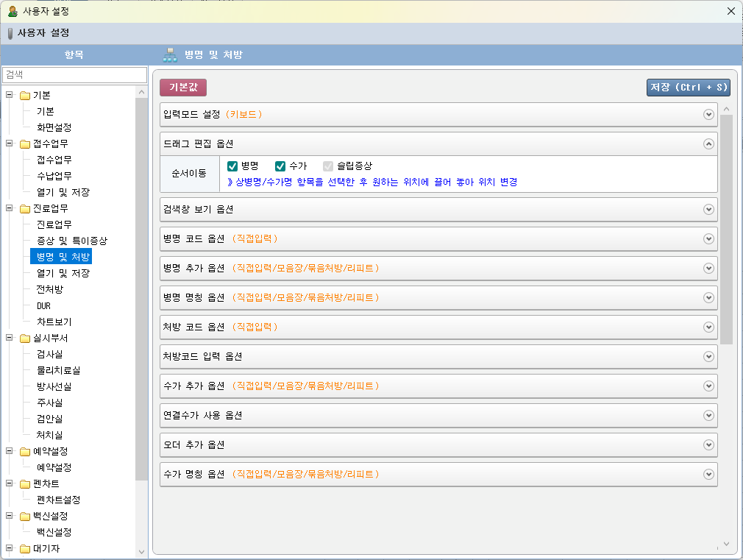This screenshot has width=743, height=560.
Task: Expand the 검색창 보기 옵션 section
Action: coord(708,210)
